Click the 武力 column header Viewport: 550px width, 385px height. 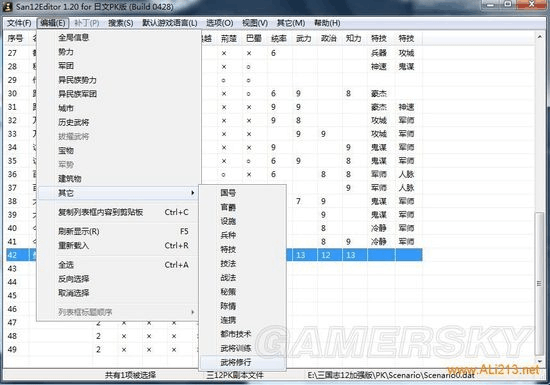pyautogui.click(x=304, y=38)
